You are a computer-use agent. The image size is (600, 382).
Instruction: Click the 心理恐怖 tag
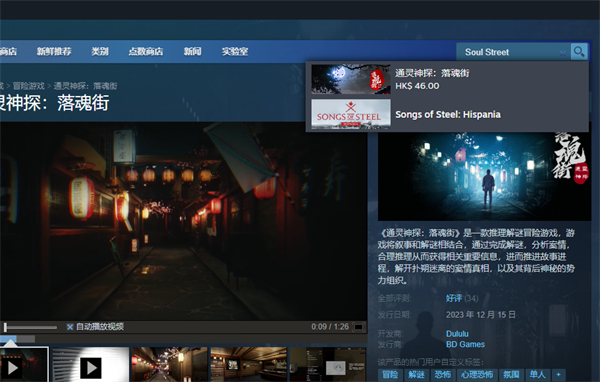pos(476,374)
